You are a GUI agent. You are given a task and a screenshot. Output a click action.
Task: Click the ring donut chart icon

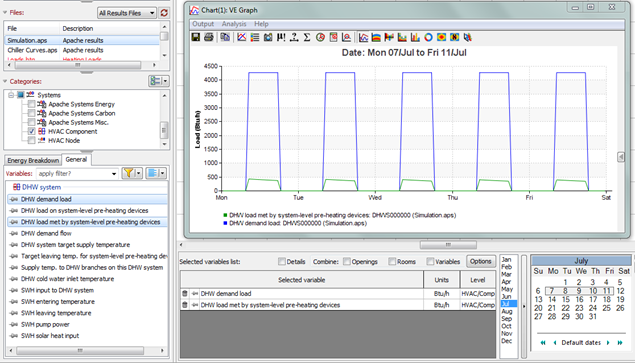428,37
